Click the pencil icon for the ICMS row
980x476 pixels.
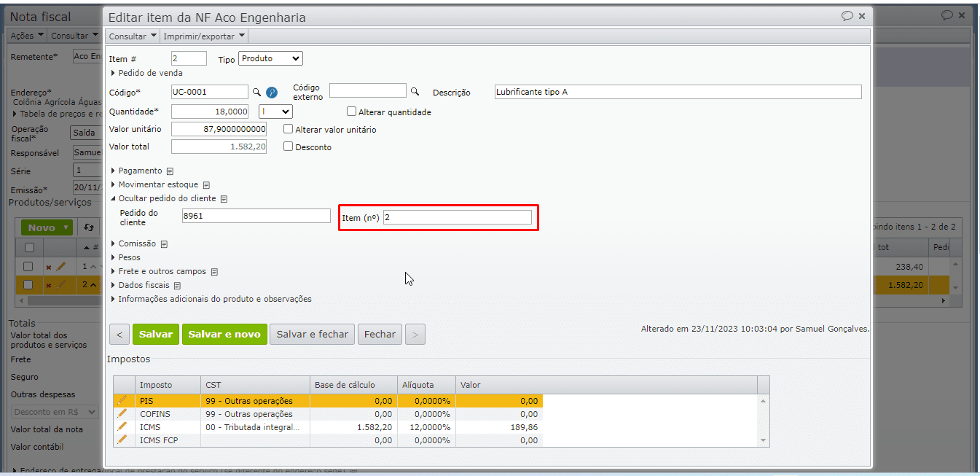[122, 426]
